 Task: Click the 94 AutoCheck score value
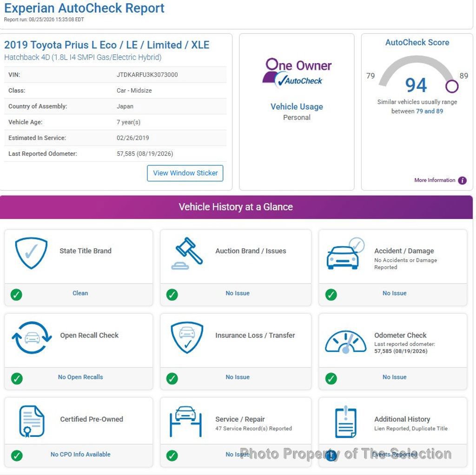point(416,86)
